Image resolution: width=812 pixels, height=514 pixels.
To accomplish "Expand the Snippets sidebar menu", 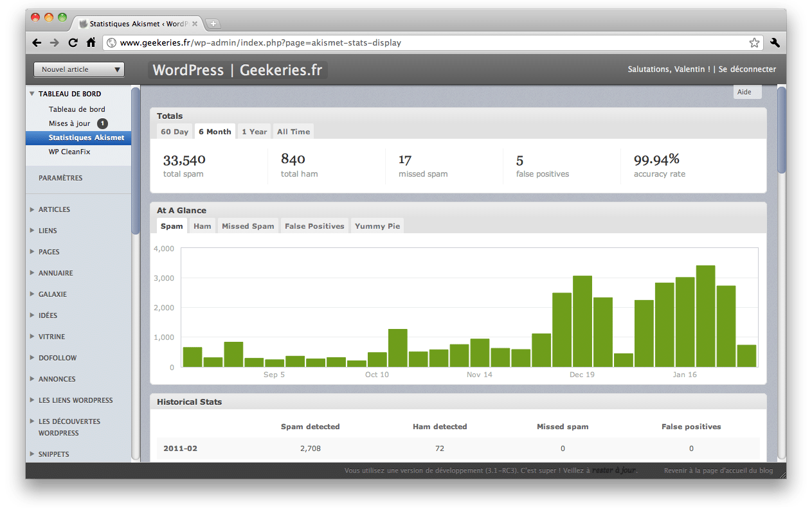I will tap(32, 454).
